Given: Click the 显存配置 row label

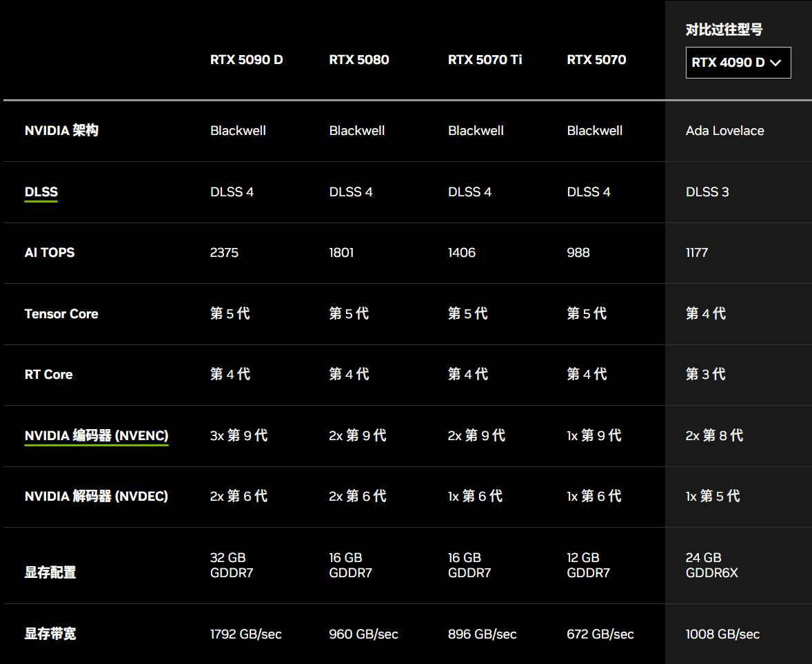Looking at the screenshot, I should click(50, 572).
